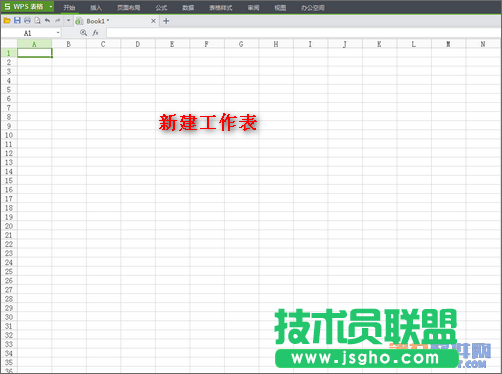Viewport: 502px width, 374px height.
Task: Close the Book1 document tab
Action: (x=153, y=21)
